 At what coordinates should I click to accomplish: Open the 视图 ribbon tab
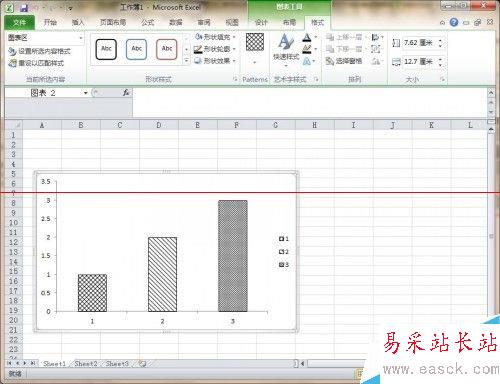pos(232,22)
